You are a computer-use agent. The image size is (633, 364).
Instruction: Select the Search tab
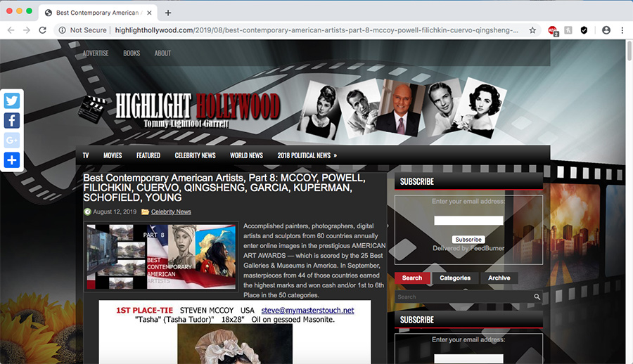coord(411,278)
